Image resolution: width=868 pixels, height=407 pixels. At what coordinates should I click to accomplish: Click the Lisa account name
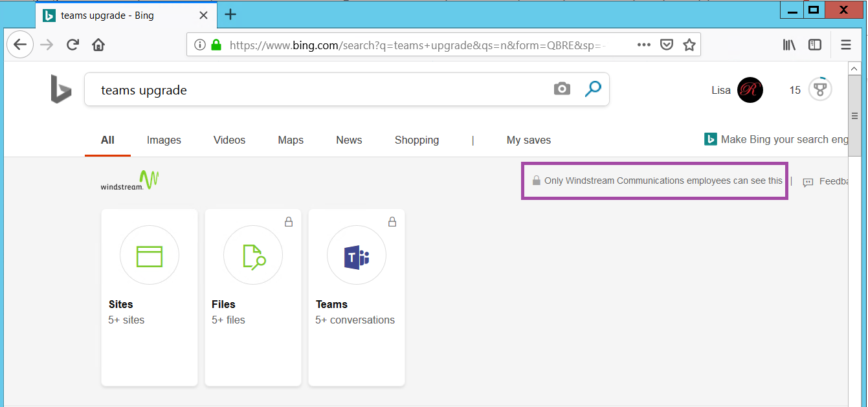pyautogui.click(x=721, y=90)
